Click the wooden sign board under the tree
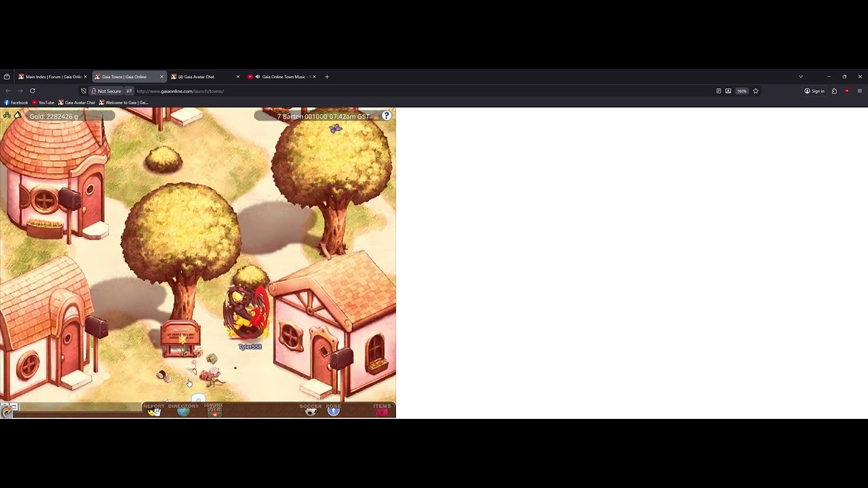 coord(180,337)
